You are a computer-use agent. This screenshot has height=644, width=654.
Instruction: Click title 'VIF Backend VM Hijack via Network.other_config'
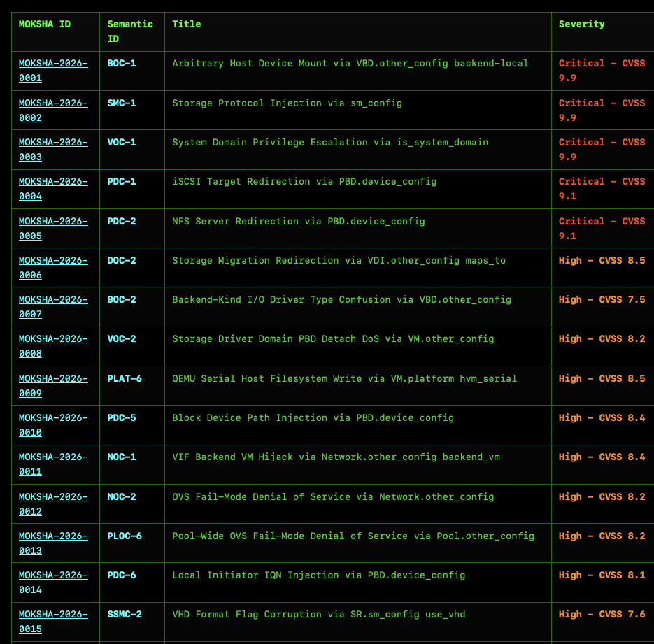click(x=304, y=457)
